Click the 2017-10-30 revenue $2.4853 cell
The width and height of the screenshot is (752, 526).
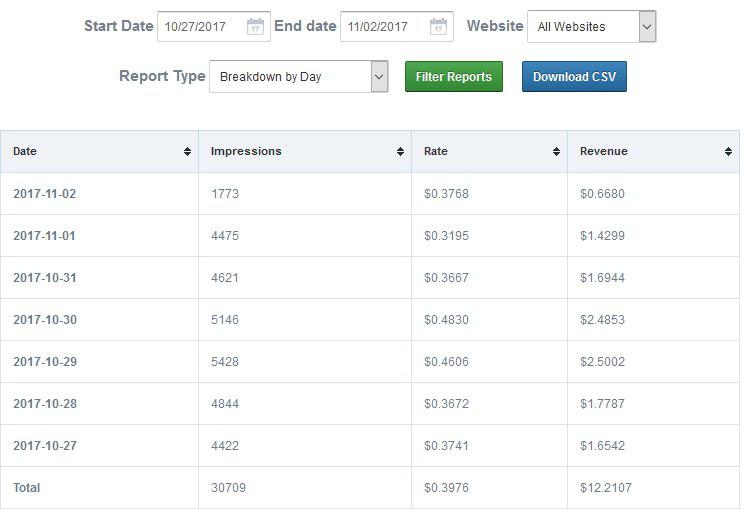pos(602,320)
